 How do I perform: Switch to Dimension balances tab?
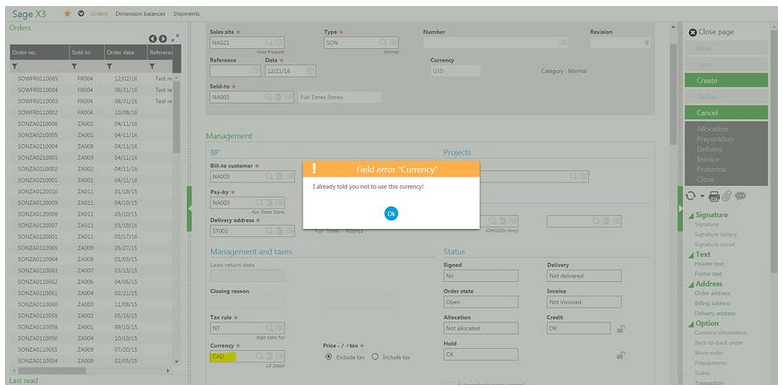(x=140, y=14)
